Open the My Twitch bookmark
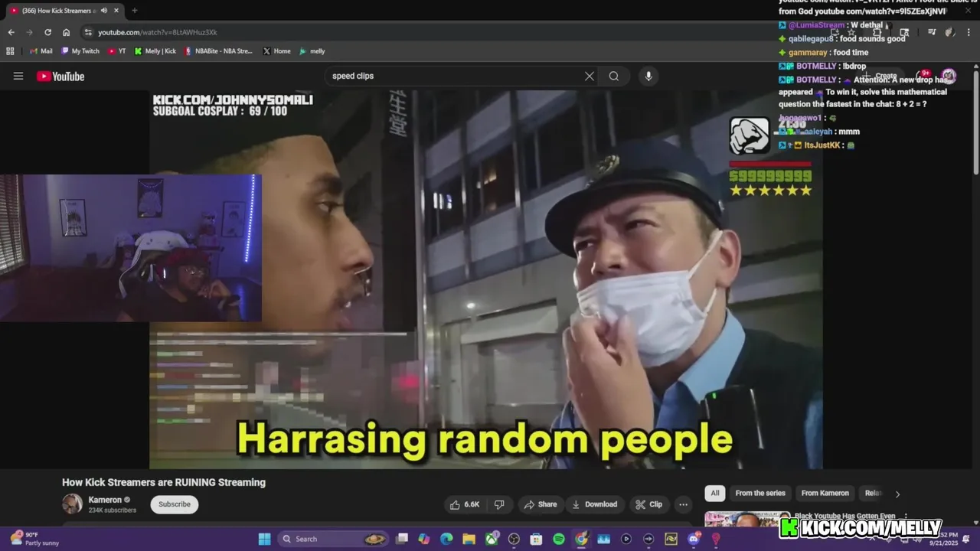Image resolution: width=980 pixels, height=551 pixels. [x=80, y=51]
